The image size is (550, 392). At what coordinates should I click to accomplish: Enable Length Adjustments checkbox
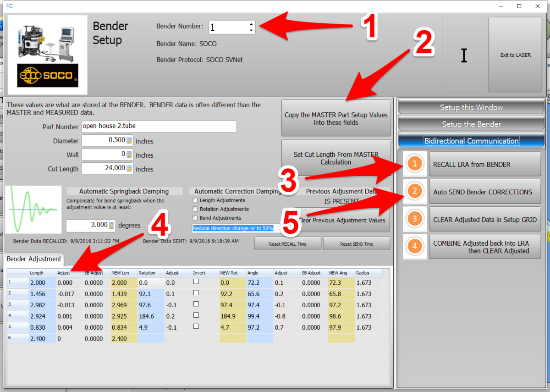click(x=195, y=200)
